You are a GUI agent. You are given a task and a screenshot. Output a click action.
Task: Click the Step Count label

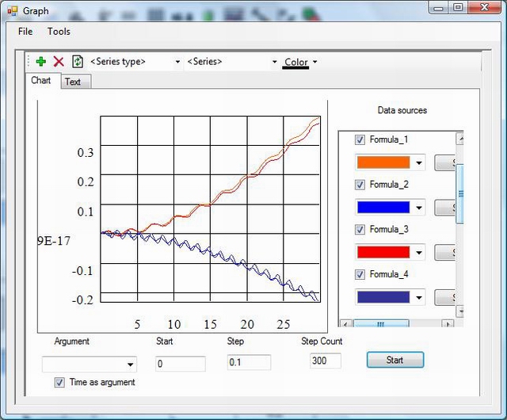coord(322,341)
